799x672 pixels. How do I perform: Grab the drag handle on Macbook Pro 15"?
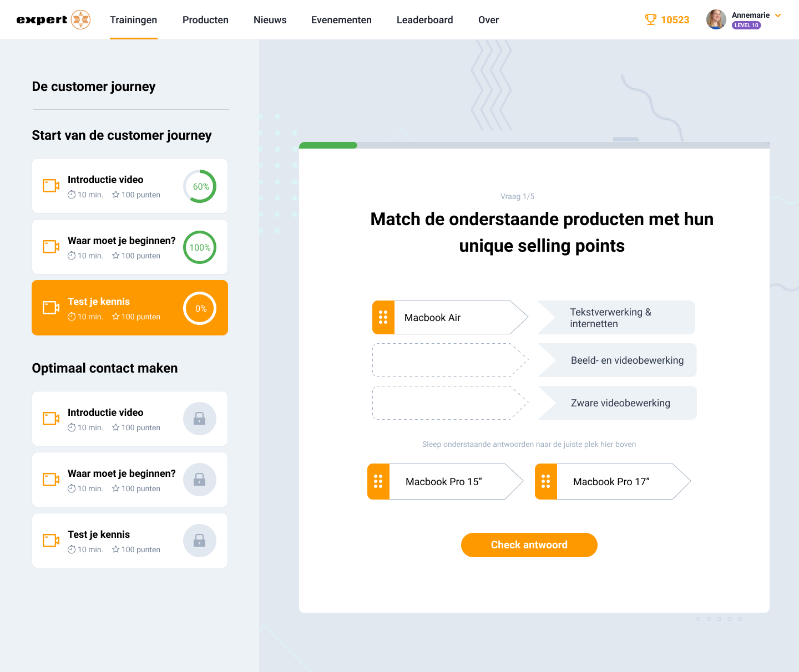click(x=378, y=481)
